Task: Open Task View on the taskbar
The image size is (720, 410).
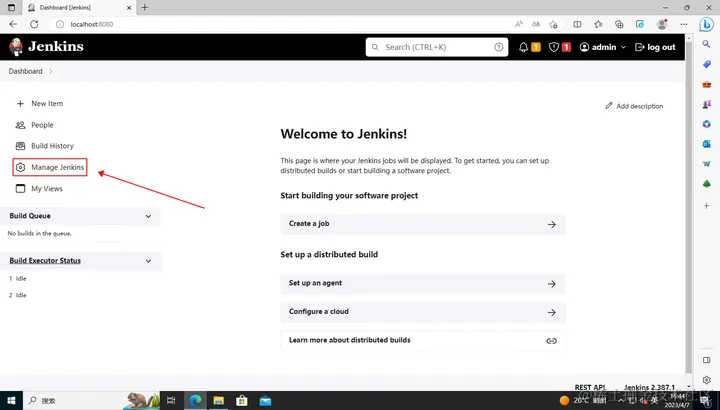Action: [x=171, y=401]
